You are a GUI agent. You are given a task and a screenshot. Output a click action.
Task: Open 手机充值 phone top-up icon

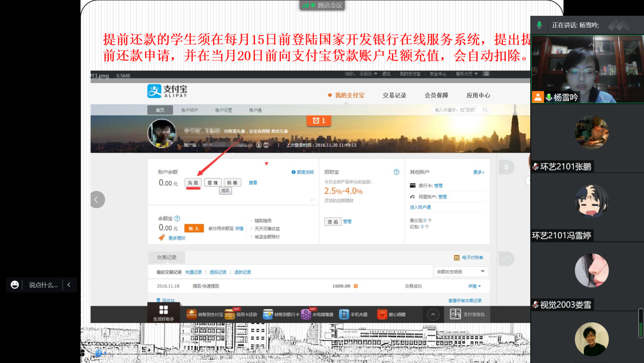click(x=344, y=314)
